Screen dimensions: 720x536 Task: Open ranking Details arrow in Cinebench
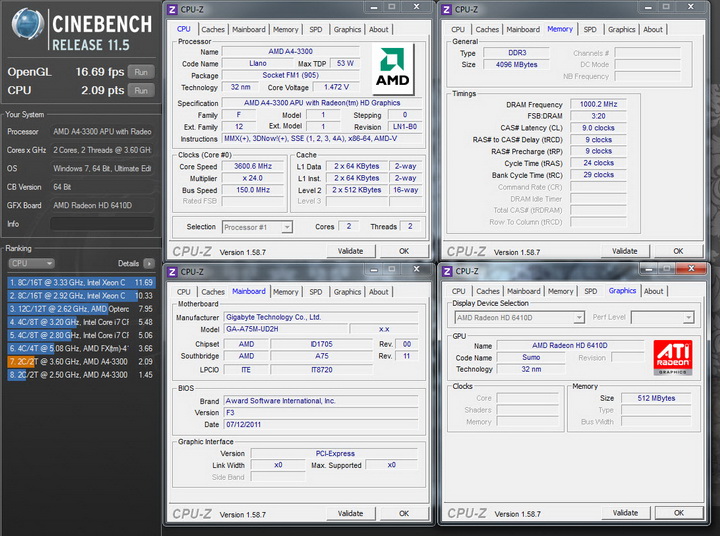tap(149, 264)
